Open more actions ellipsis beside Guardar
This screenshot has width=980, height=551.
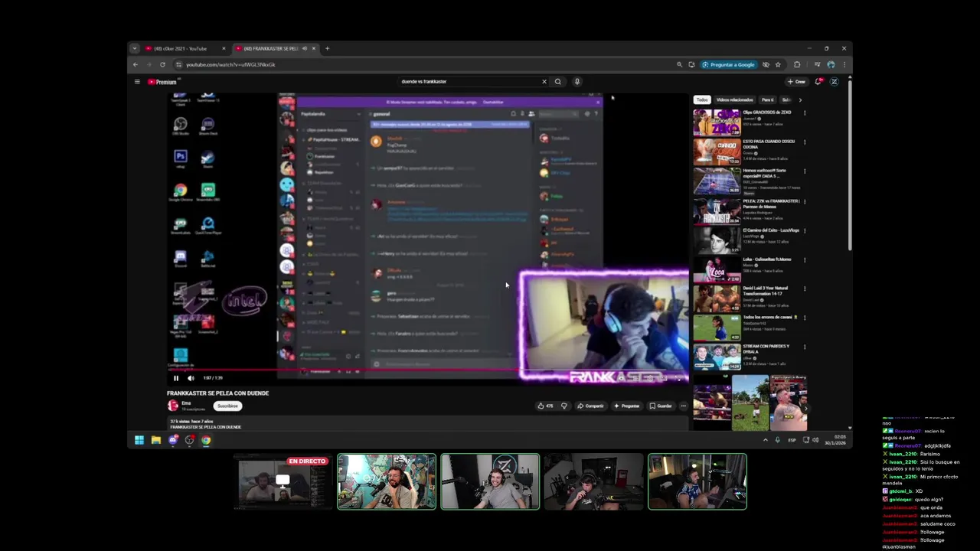click(684, 406)
